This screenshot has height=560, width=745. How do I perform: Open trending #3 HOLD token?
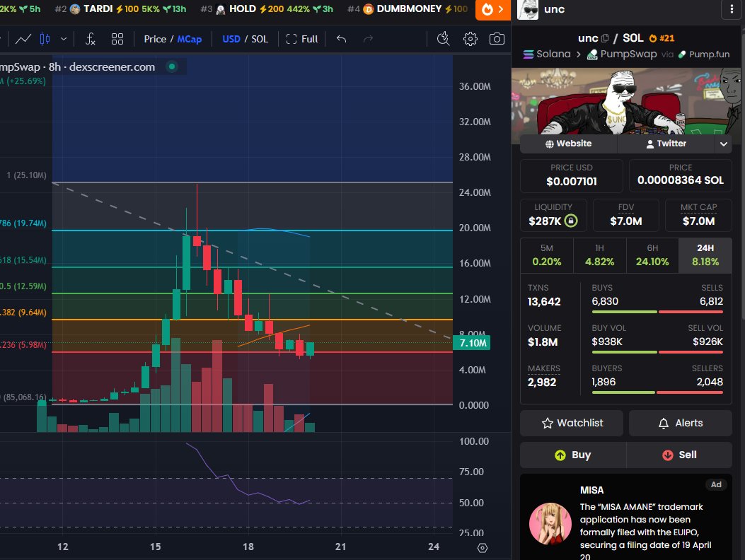point(267,9)
